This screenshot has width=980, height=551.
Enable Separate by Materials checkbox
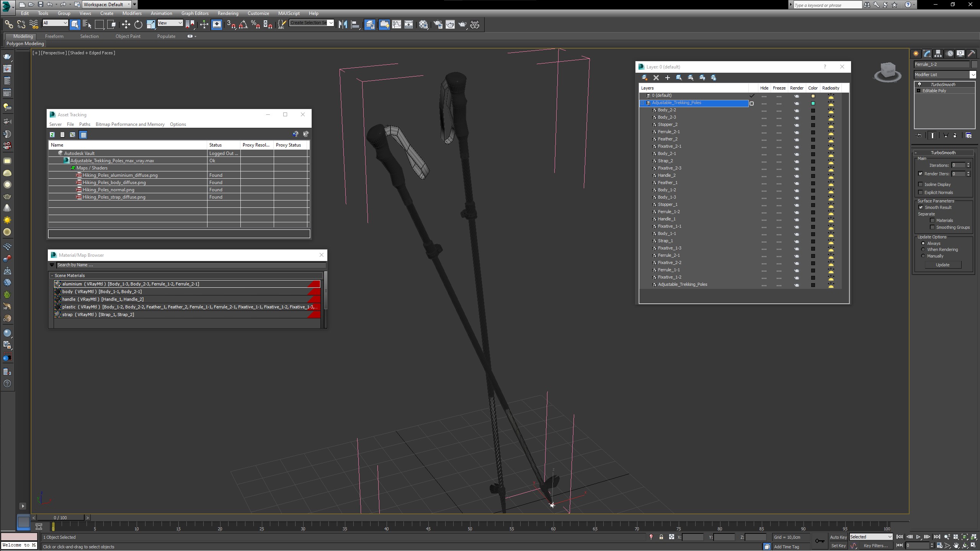(x=933, y=220)
